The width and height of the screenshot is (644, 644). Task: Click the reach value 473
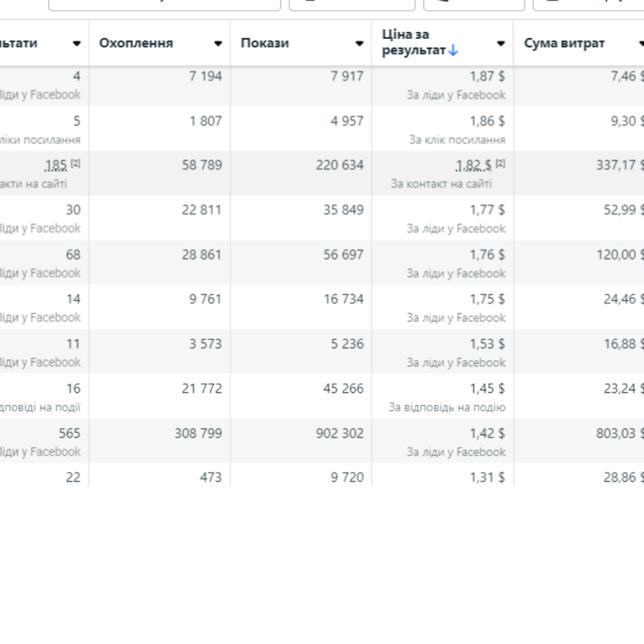211,477
